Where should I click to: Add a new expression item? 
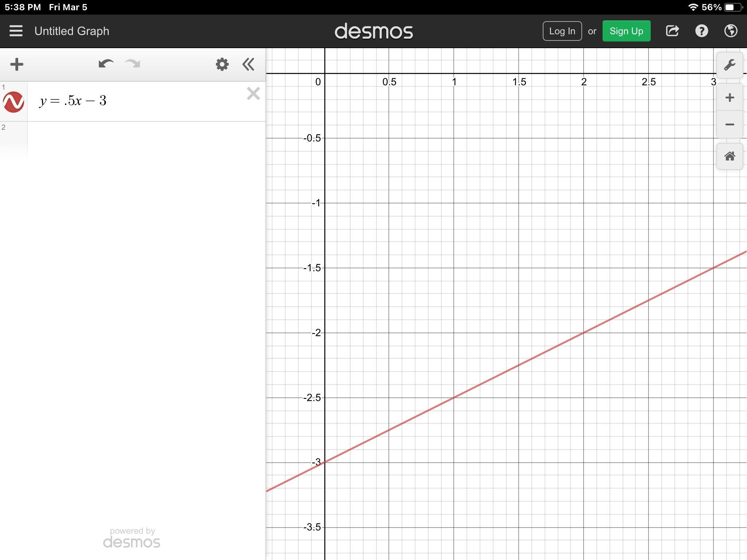click(17, 65)
